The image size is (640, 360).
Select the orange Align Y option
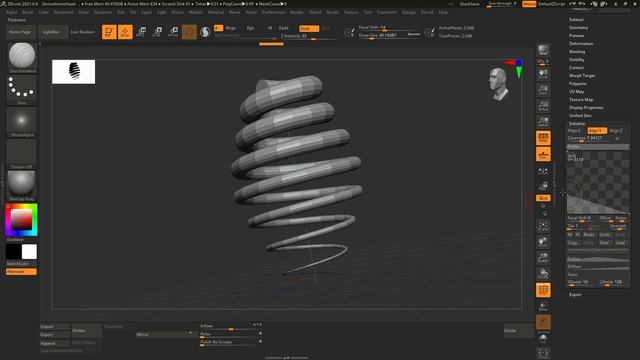coord(597,131)
